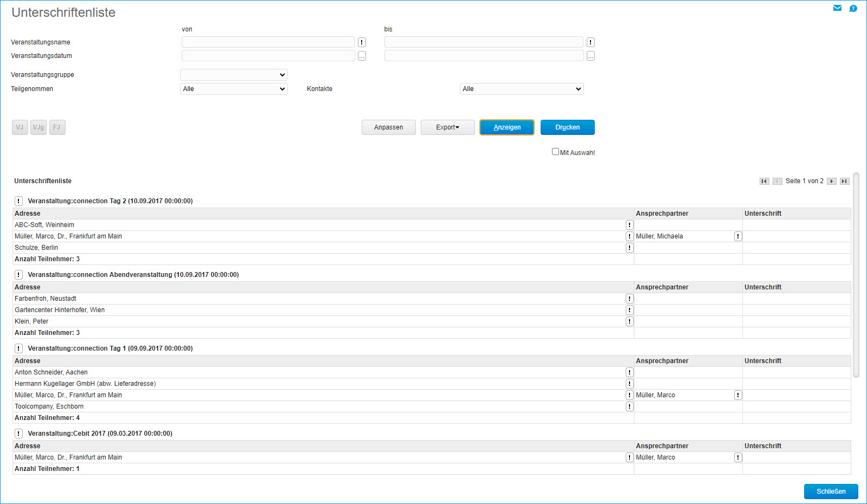
Task: Click the mail envelope icon at top right
Action: (837, 8)
